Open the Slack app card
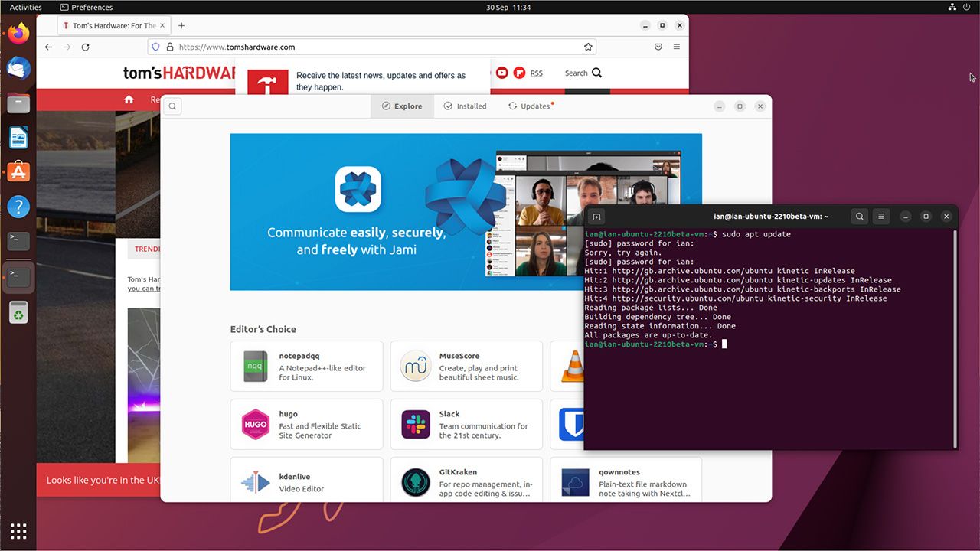This screenshot has width=980, height=551. (466, 425)
